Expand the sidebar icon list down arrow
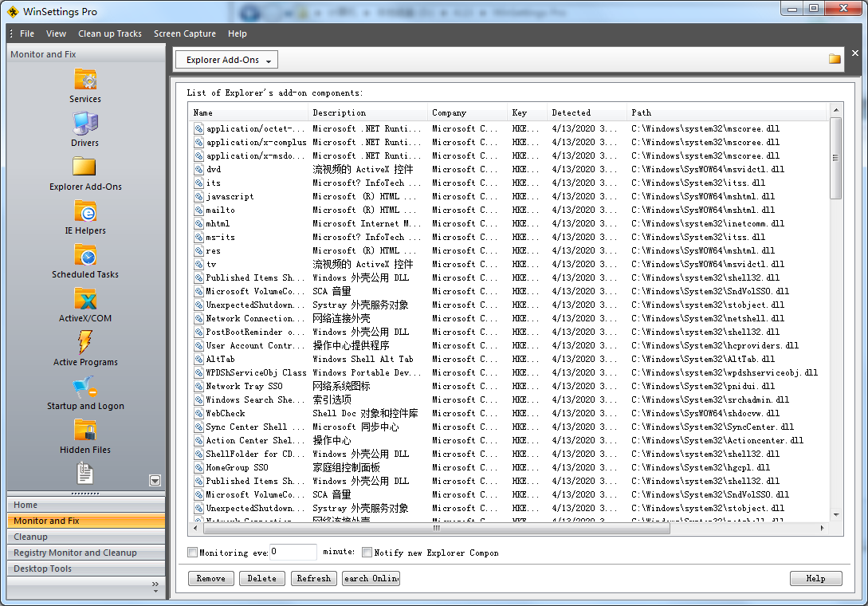Viewport: 868px width, 606px height. 155,480
